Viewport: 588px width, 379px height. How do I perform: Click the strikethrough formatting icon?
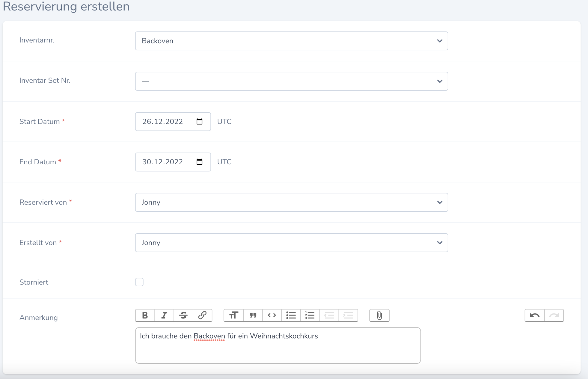183,315
